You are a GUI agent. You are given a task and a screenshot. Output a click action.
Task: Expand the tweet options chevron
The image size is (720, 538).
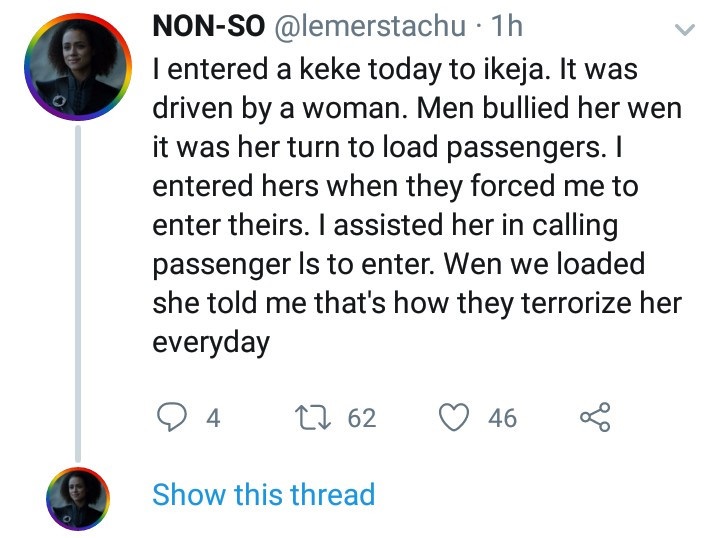tap(685, 31)
